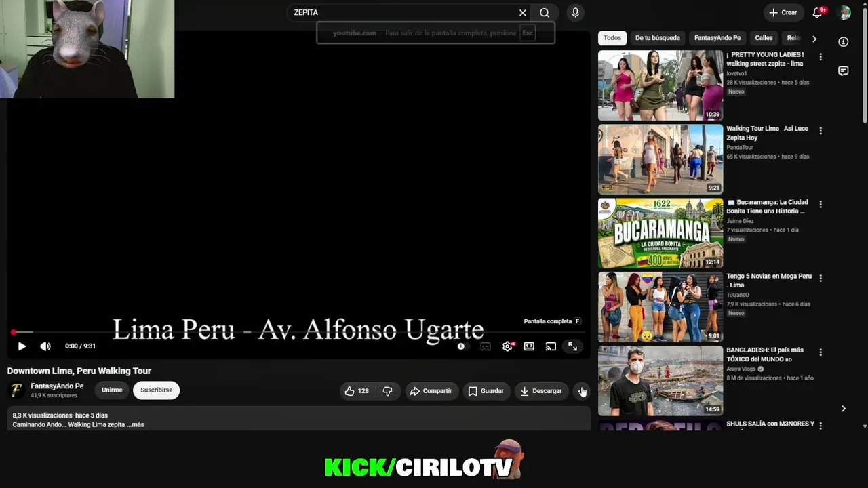Run search with the magnifier button
The image size is (868, 488).
[545, 13]
